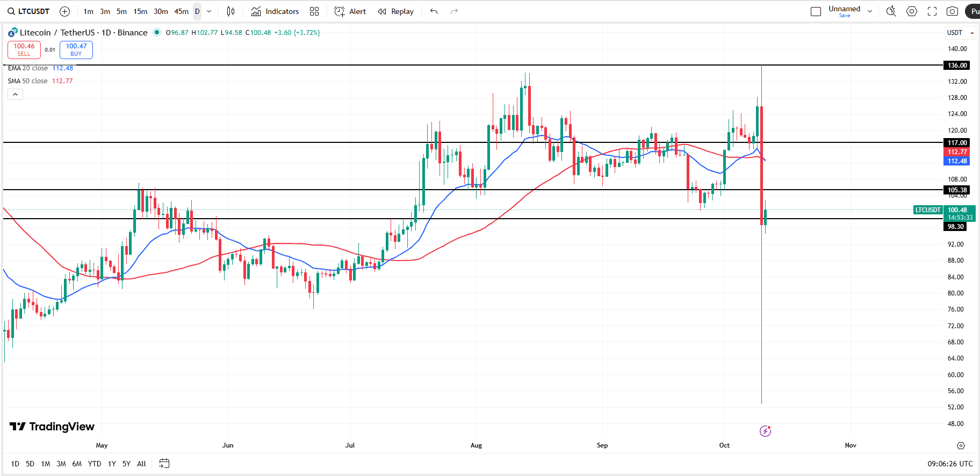Click the 136.00 horizontal line price label

[957, 66]
